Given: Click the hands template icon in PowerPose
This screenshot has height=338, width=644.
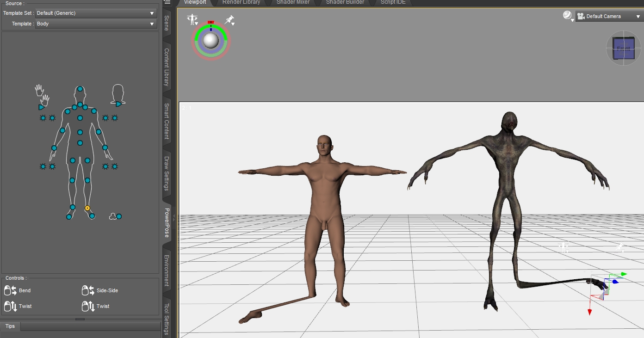Looking at the screenshot, I should coord(42,94).
